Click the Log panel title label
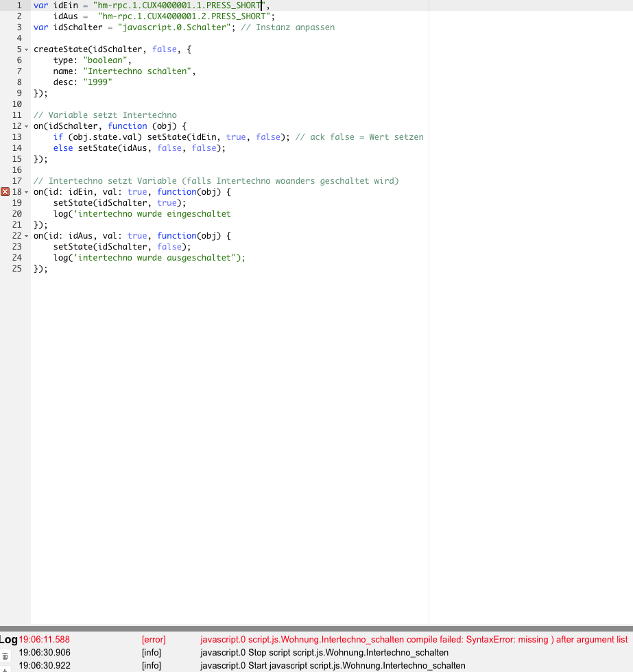Screen dimensions: 633x672 point(9,639)
